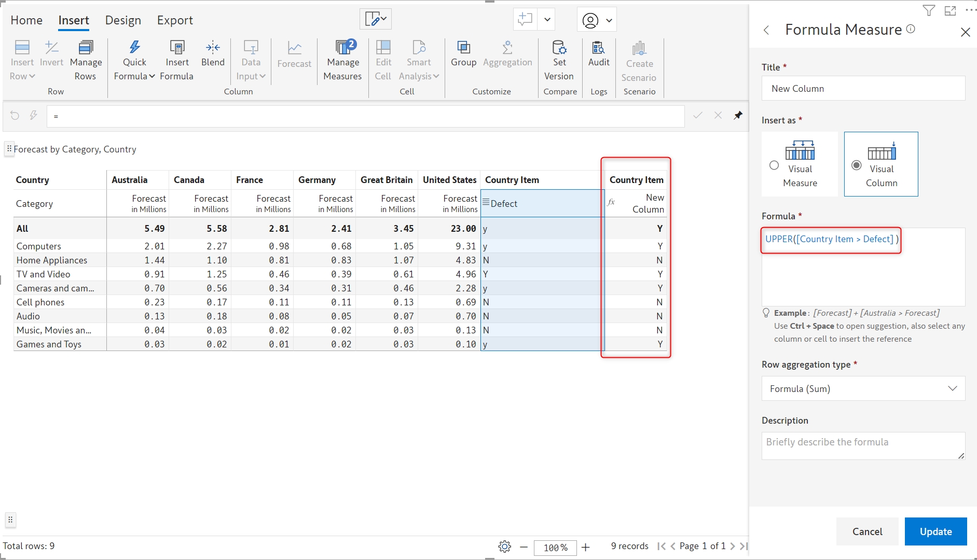The width and height of the screenshot is (977, 560).
Task: Click the zoom-in plus control
Action: coord(586,547)
